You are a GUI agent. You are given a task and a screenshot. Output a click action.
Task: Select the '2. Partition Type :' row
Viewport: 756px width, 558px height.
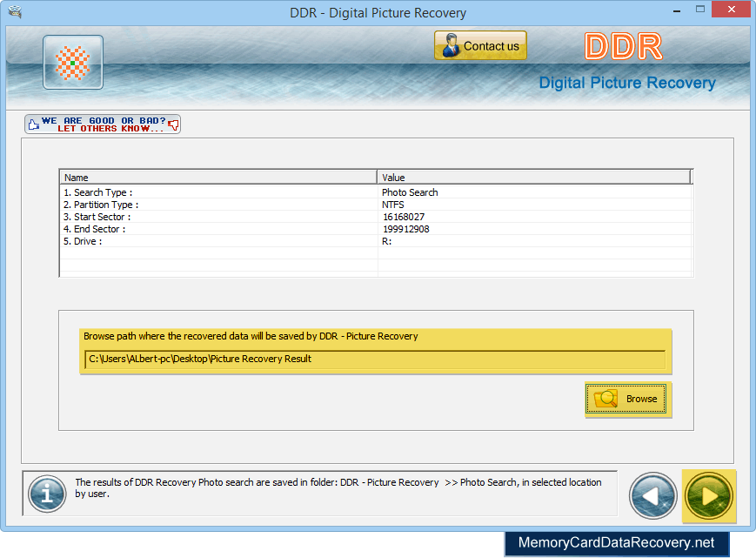(x=376, y=205)
